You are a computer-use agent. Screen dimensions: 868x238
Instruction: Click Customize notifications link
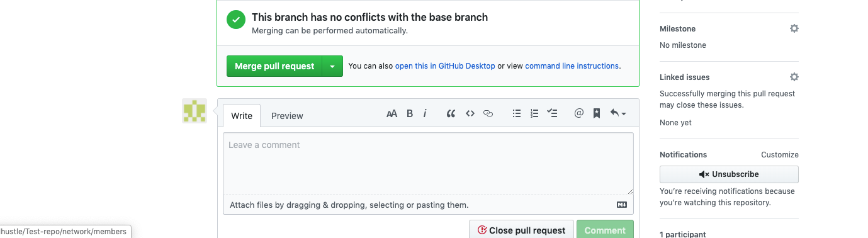click(780, 155)
